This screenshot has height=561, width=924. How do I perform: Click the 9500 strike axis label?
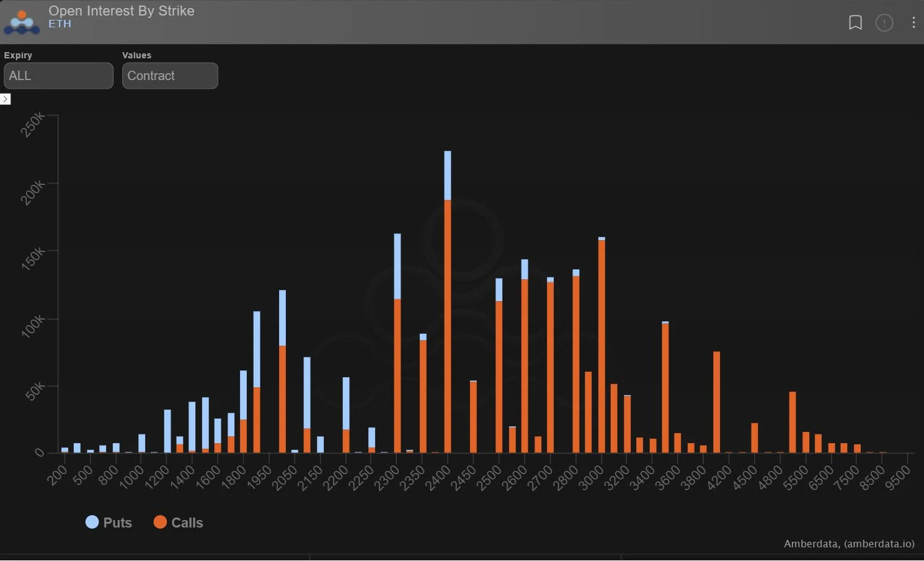tap(897, 478)
